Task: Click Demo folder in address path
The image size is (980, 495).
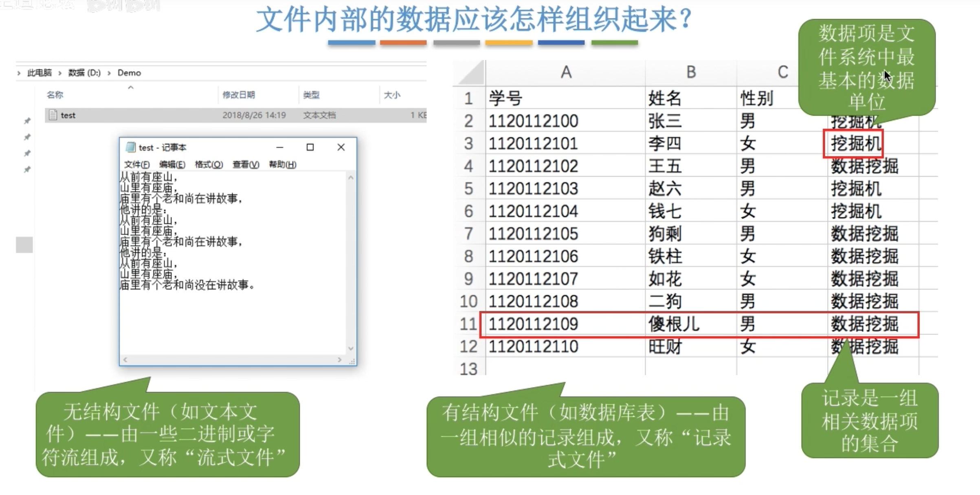Action: pyautogui.click(x=129, y=73)
